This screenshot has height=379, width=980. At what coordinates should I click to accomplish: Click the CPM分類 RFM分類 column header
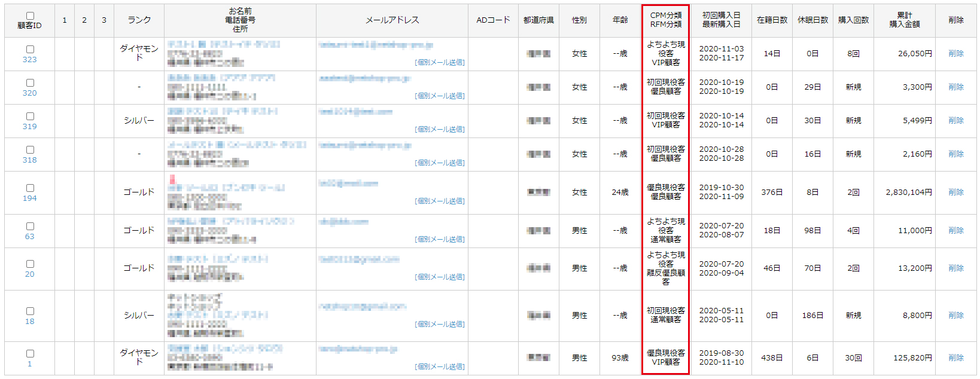coord(665,20)
